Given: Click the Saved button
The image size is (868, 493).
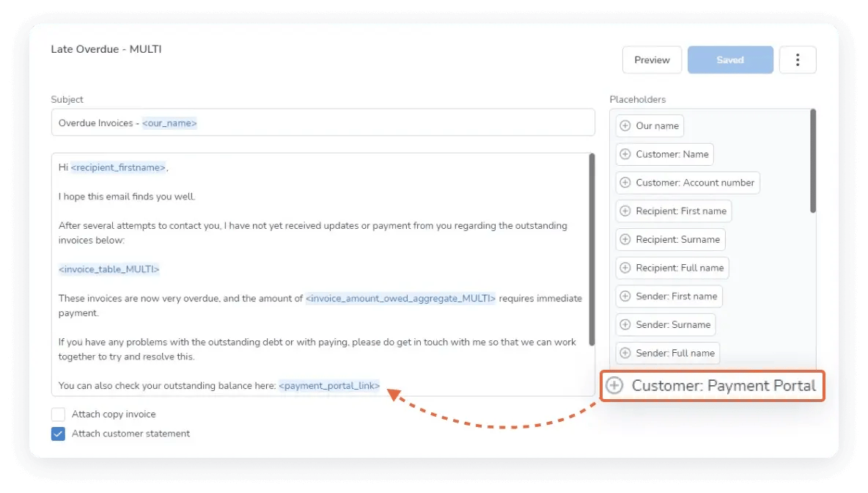Looking at the screenshot, I should [730, 60].
